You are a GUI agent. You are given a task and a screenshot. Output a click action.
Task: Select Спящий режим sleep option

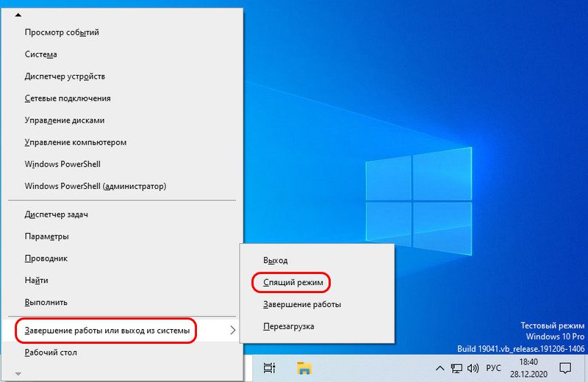317,282
